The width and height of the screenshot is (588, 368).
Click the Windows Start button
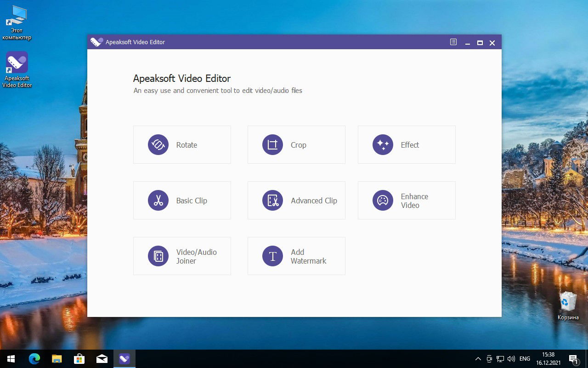coord(10,358)
